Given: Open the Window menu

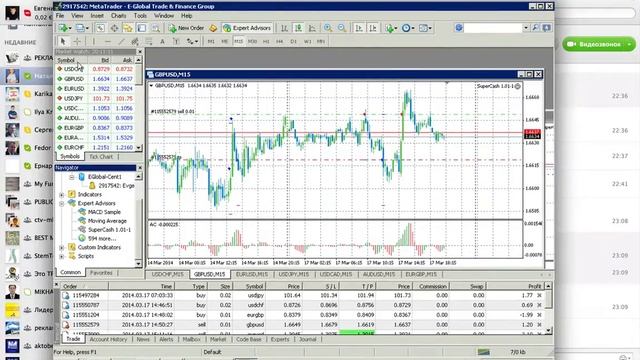Looking at the screenshot, I should click(x=164, y=16).
